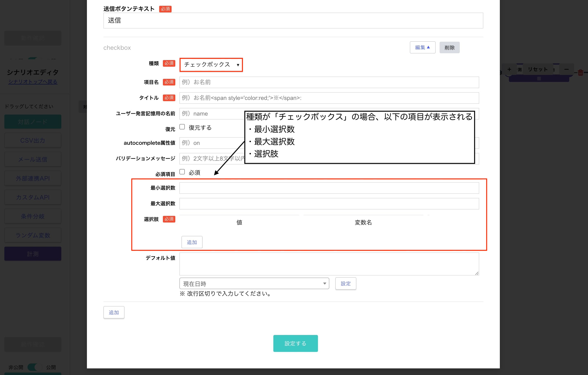The width and height of the screenshot is (588, 375).
Task: Click 設定 button next to 現在日時
Action: point(346,283)
